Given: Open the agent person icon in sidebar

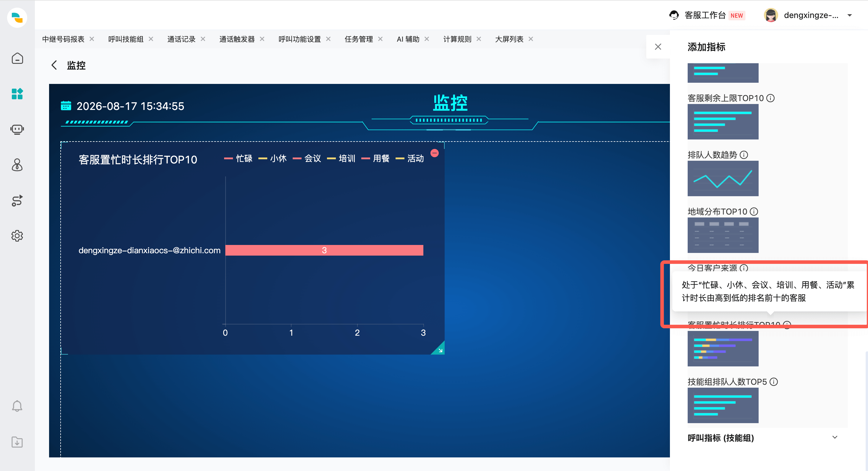Looking at the screenshot, I should tap(17, 165).
